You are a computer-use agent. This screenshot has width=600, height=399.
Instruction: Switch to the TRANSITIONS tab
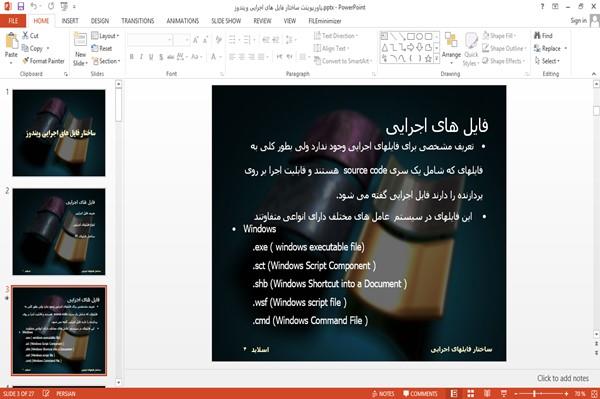point(138,21)
